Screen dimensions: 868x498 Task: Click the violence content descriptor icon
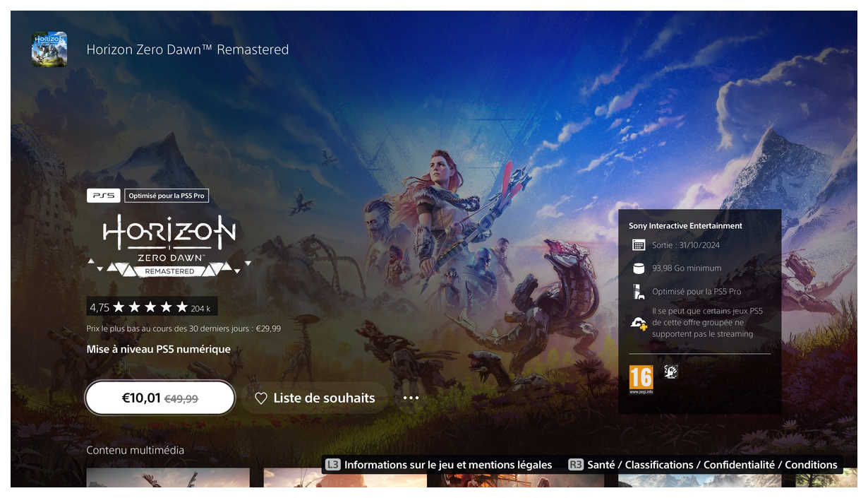coord(671,372)
